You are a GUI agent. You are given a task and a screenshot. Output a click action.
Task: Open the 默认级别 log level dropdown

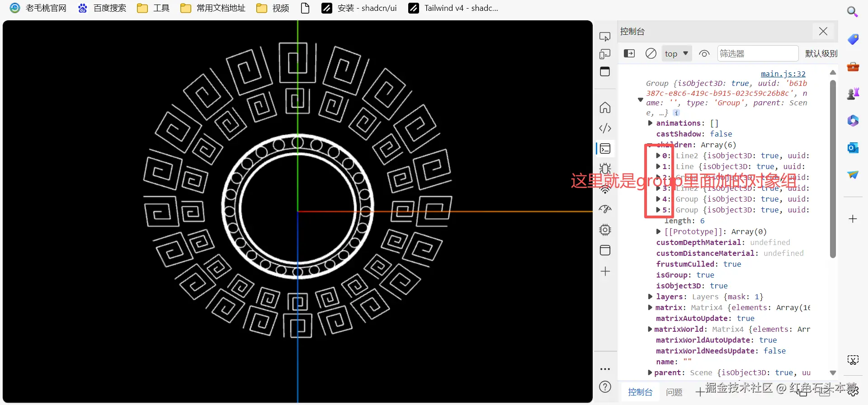tap(821, 53)
